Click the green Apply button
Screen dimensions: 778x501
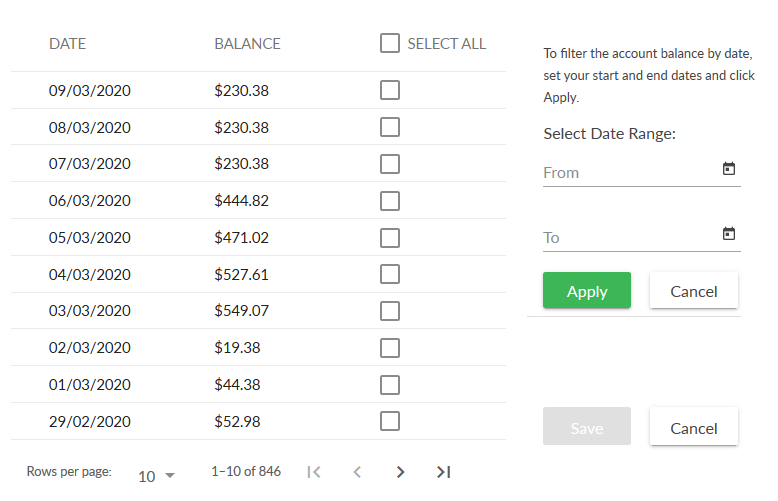pyautogui.click(x=586, y=290)
